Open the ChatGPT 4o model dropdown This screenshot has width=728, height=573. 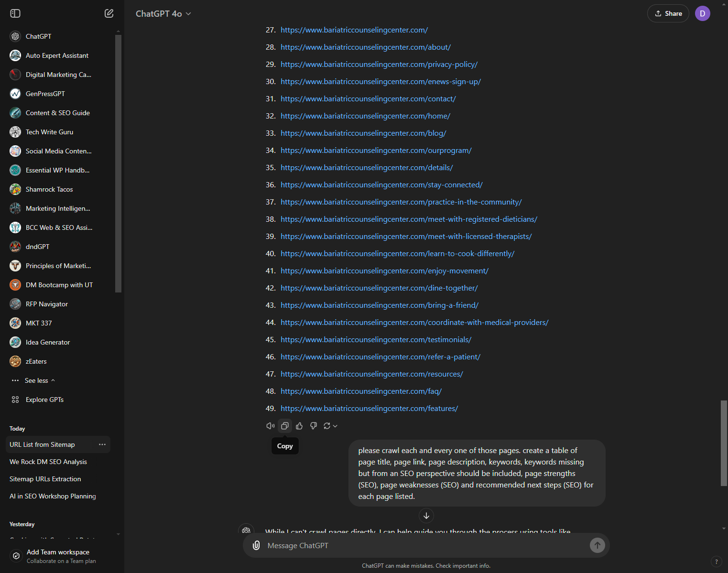pyautogui.click(x=163, y=14)
